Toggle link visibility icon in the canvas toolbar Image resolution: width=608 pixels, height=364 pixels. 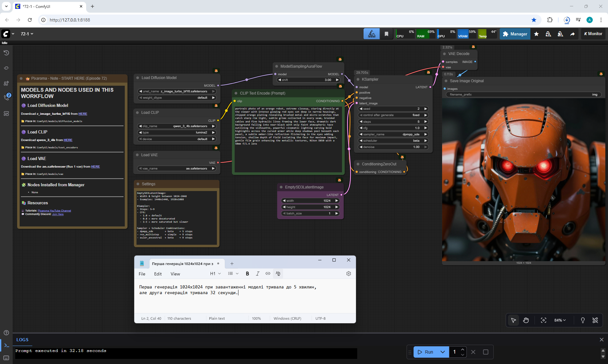point(595,320)
